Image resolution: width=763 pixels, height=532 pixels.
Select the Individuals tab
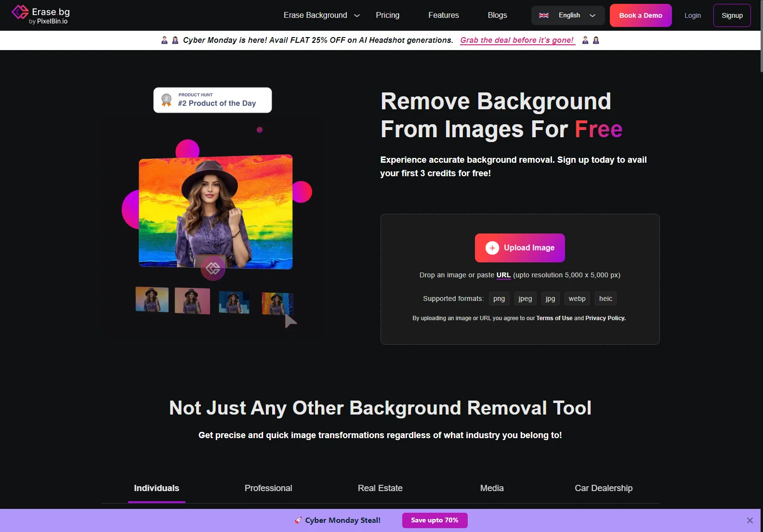(x=157, y=488)
